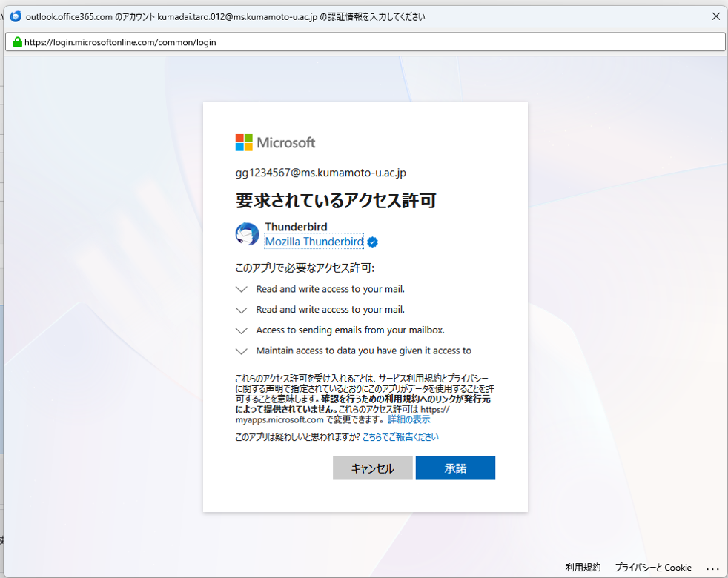
Task: Click the こちらでご報告ください report link
Action: coord(400,437)
